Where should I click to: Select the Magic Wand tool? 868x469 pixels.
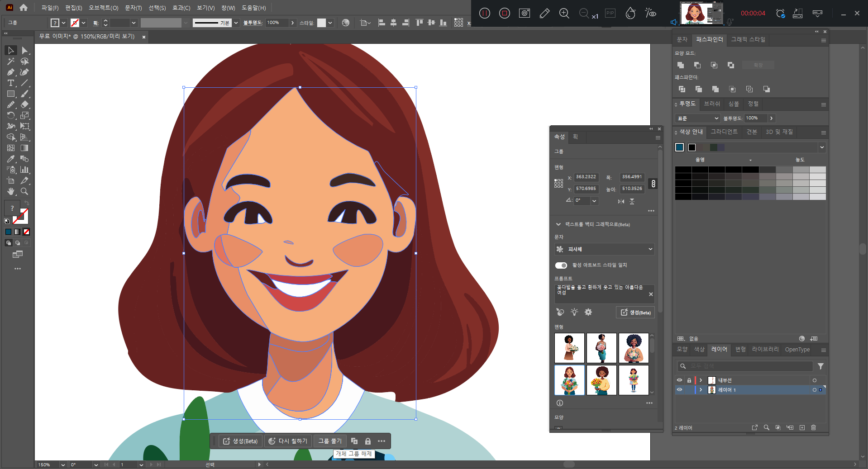11,62
